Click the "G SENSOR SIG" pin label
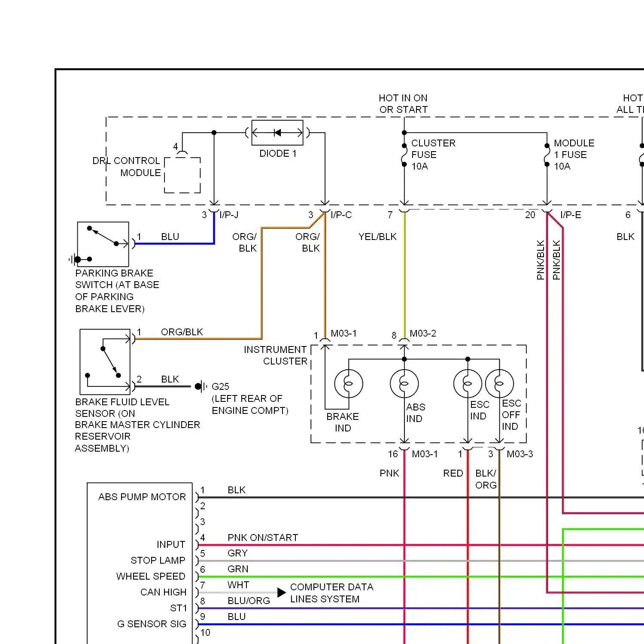The width and height of the screenshot is (644, 644). (152, 624)
